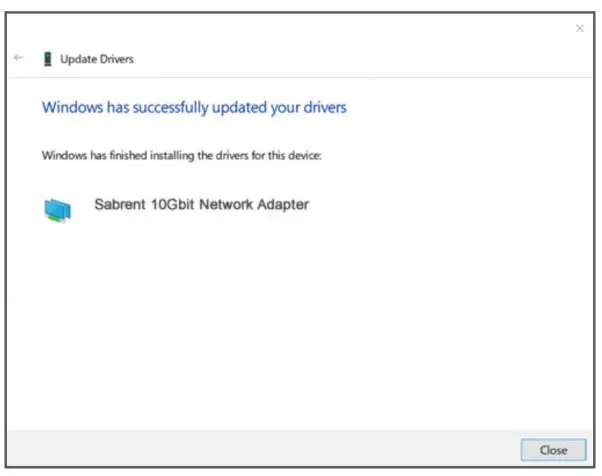This screenshot has width=602, height=476.
Task: Click "Windows has finished installing the drivers" text
Action: (182, 155)
